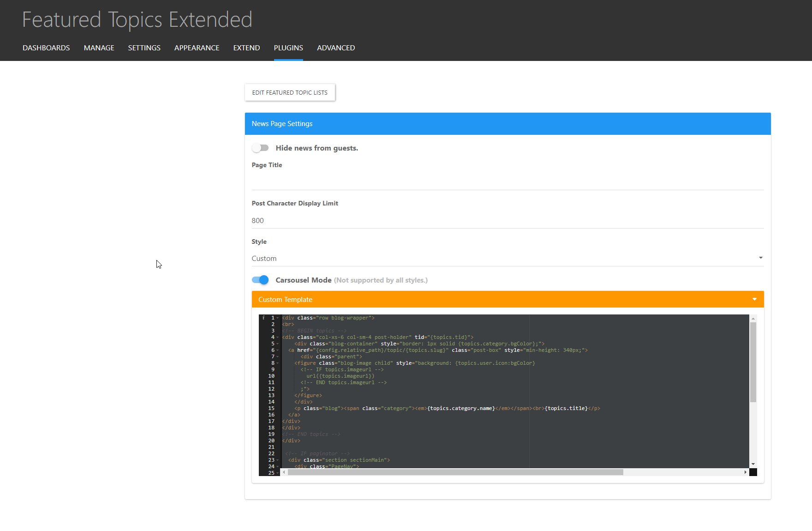This screenshot has width=812, height=531.
Task: Click the editor's vertical scrollbar thumb
Action: click(x=753, y=362)
